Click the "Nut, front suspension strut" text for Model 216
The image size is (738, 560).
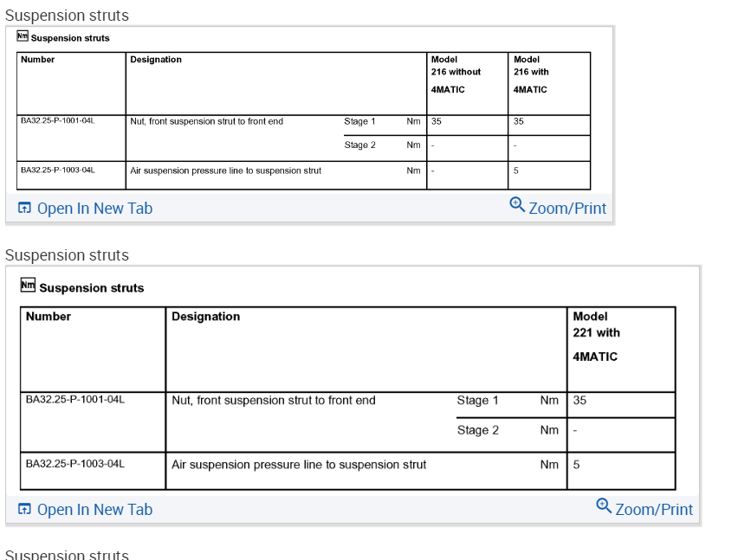206,121
